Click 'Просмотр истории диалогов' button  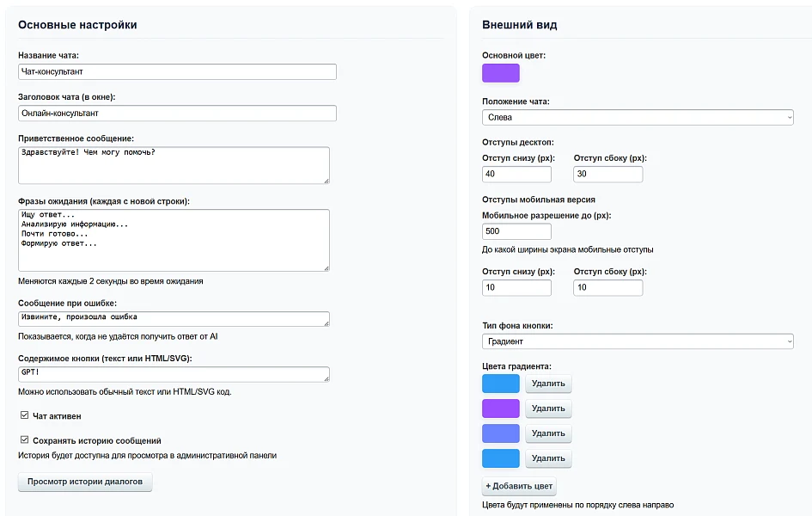85,482
